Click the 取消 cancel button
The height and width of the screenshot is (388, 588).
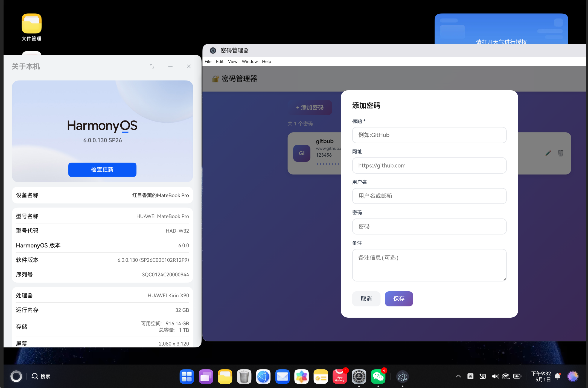[366, 299]
